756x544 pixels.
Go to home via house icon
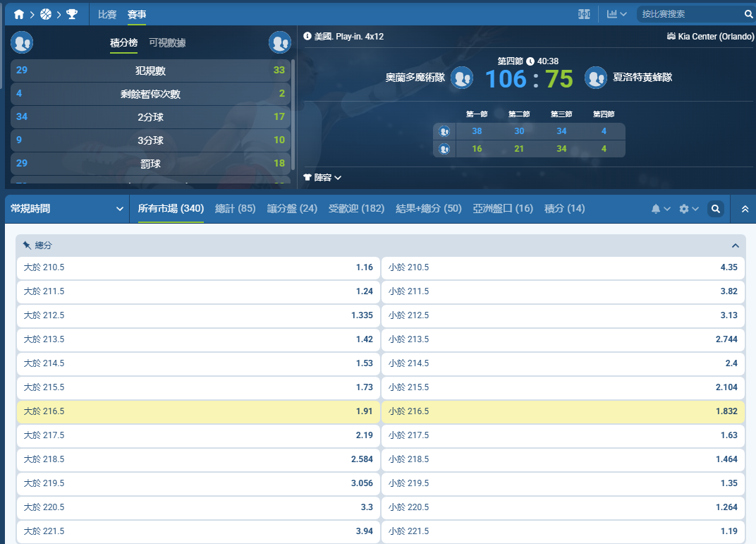[19, 14]
